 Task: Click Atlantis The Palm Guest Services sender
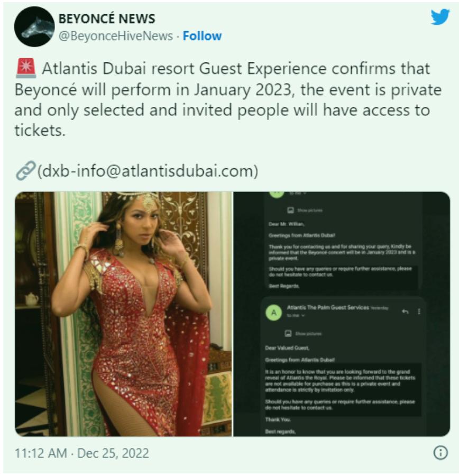[328, 307]
